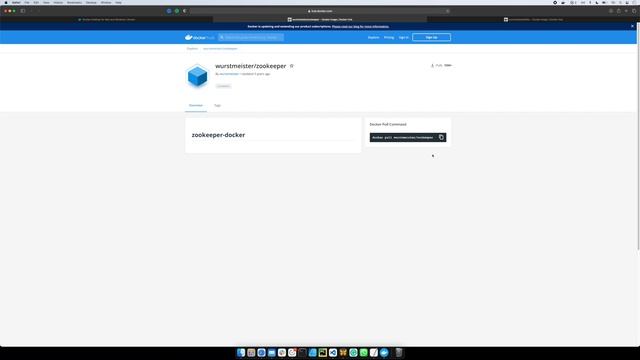The image size is (640, 360).
Task: Click the Docker Hub whale logo
Action: tap(199, 37)
